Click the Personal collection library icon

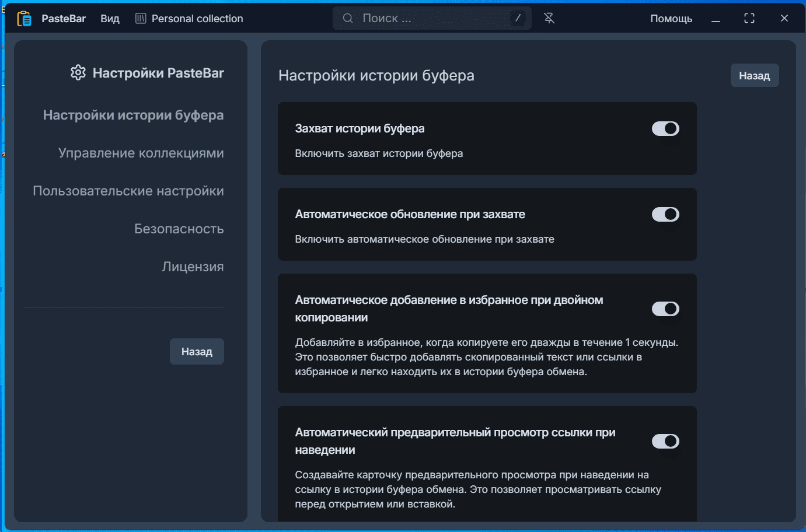(141, 19)
